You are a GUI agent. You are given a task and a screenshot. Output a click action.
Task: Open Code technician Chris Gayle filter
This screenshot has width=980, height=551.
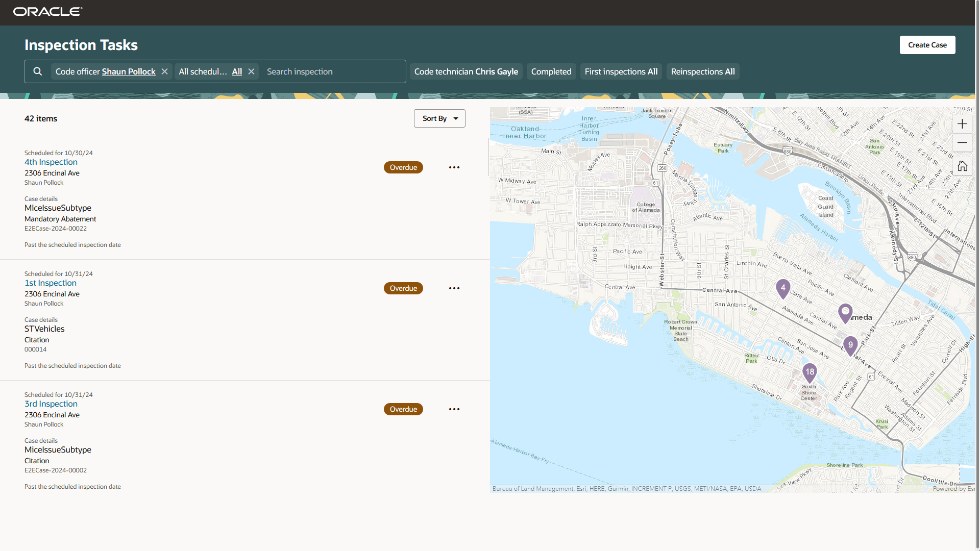465,71
